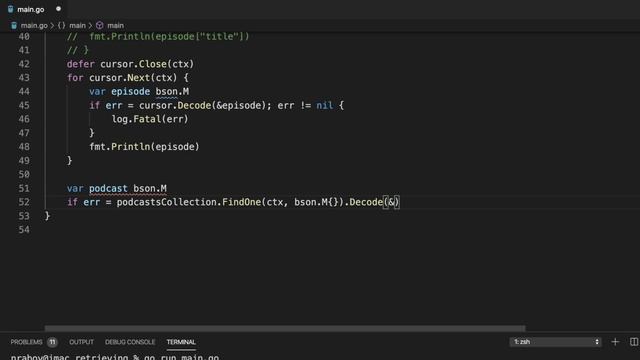Viewport: 640px width, 360px height.
Task: Click 'bson.M' on line 44
Action: tap(172, 91)
